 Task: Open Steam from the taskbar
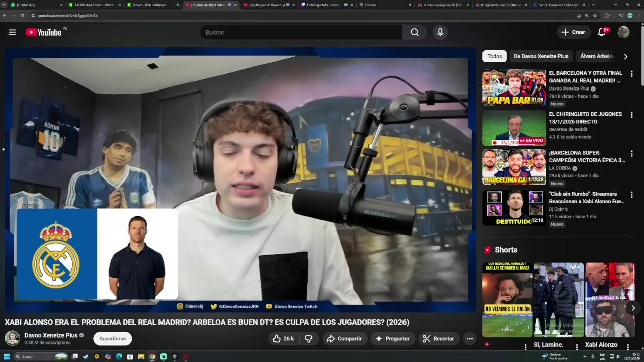[86, 357]
